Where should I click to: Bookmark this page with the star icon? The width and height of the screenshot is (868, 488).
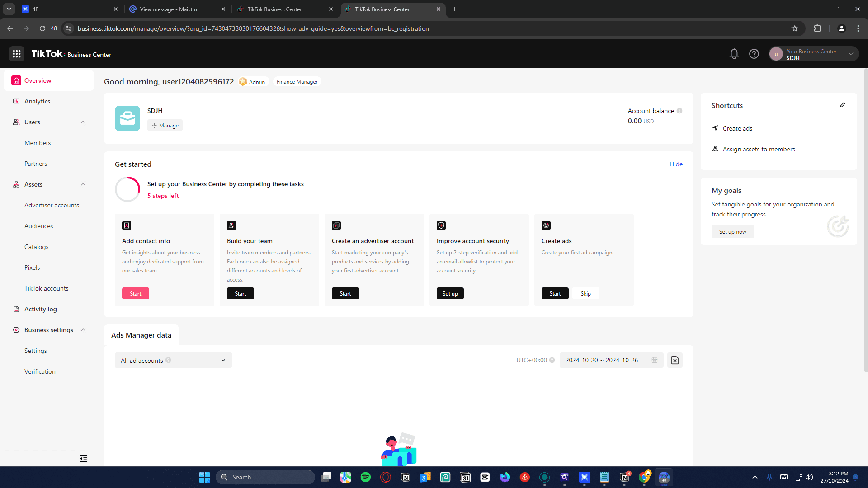click(795, 28)
